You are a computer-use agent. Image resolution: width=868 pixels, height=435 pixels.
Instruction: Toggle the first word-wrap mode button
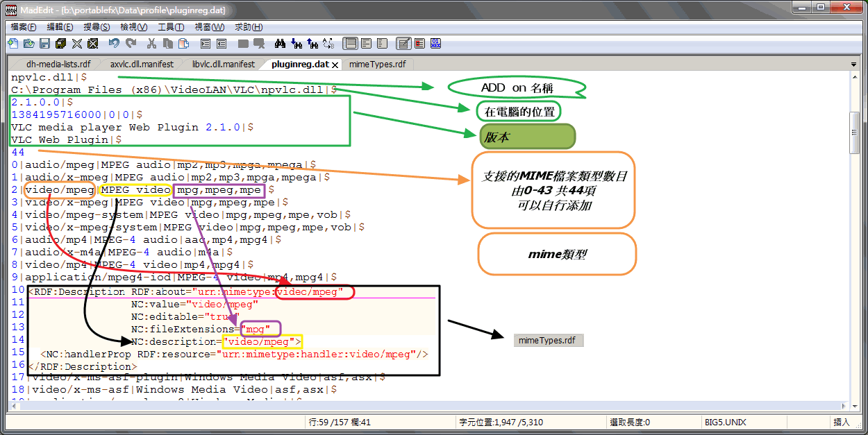pyautogui.click(x=351, y=44)
